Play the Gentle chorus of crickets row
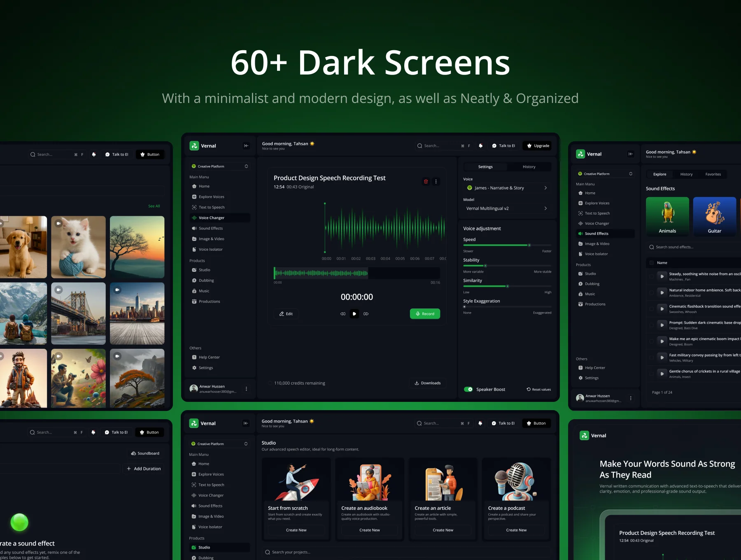Image resolution: width=741 pixels, height=560 pixels. click(662, 373)
